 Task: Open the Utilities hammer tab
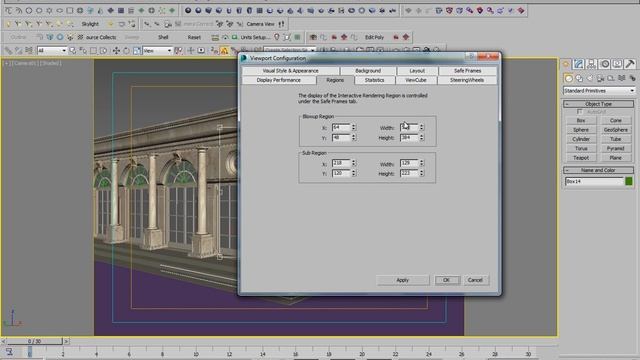tap(630, 64)
